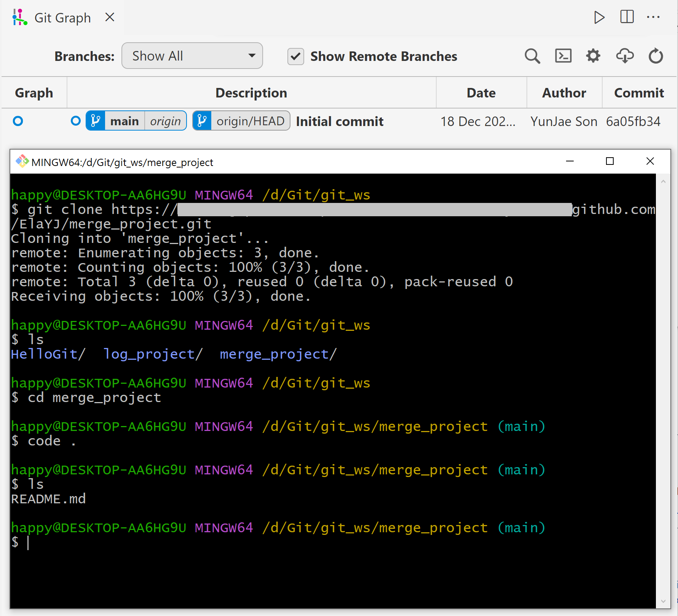Click the HelloGit/ directory in ls output
Viewport: 678px width, 616px height.
[x=48, y=354]
